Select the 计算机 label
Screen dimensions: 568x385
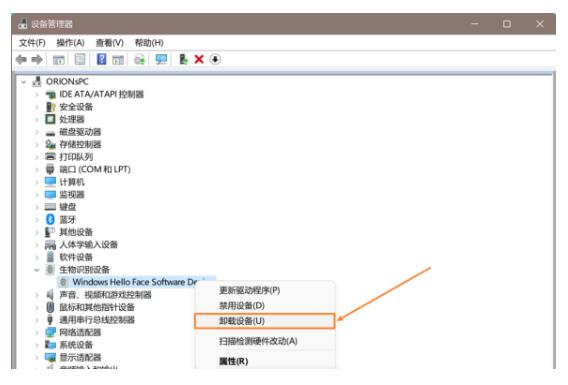point(72,182)
